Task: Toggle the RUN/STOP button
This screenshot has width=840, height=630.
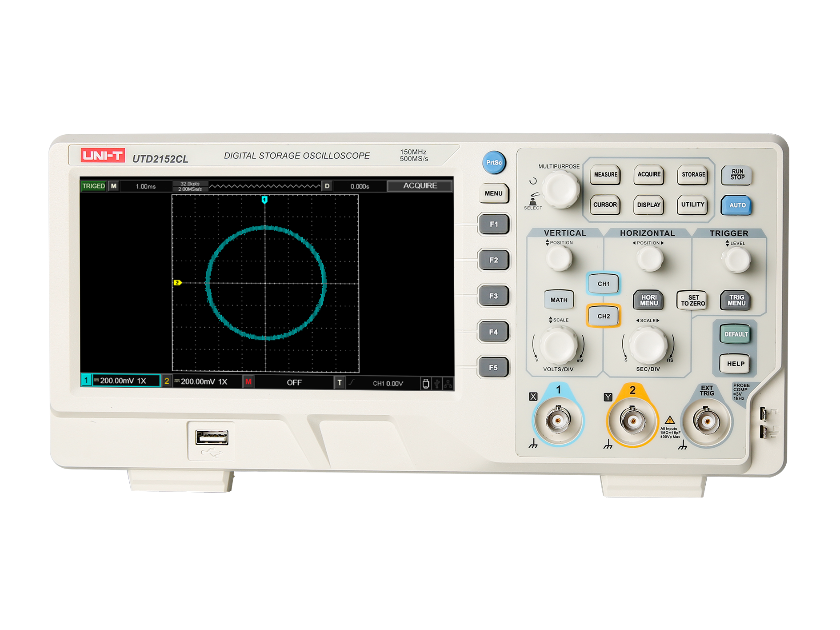Action: (736, 175)
